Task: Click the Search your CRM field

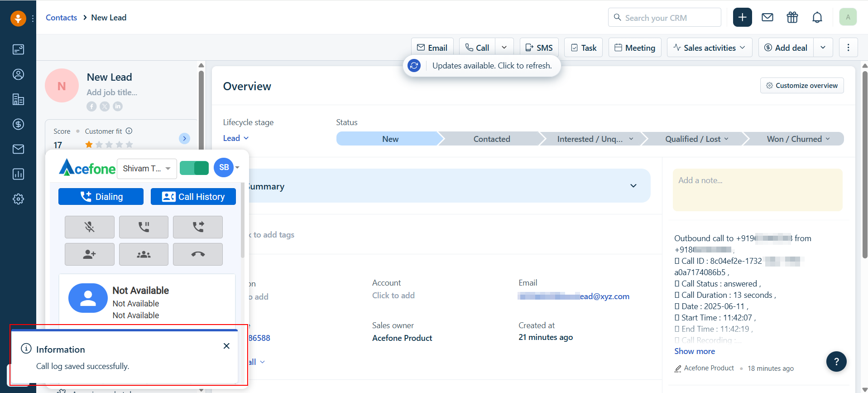Action: point(664,17)
